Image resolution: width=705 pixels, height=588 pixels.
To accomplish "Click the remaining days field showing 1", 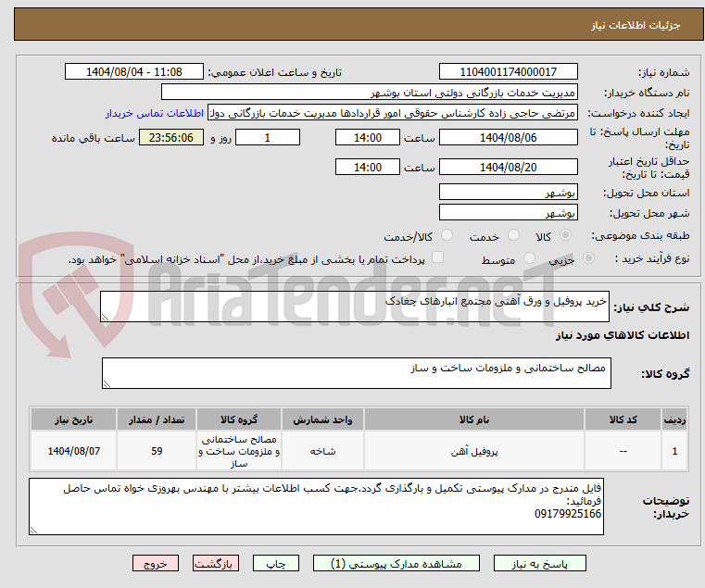I will click(268, 137).
